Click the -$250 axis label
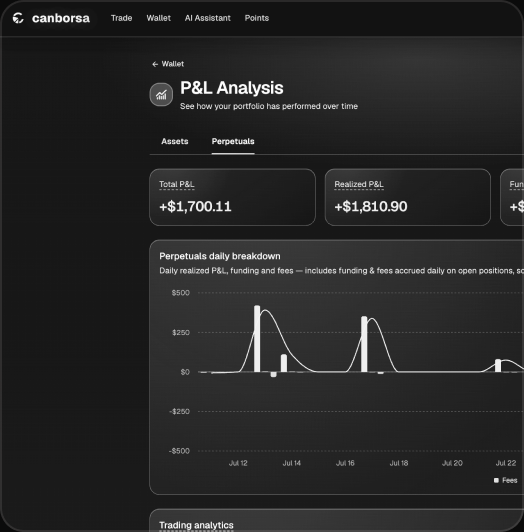The image size is (524, 532). tap(180, 412)
